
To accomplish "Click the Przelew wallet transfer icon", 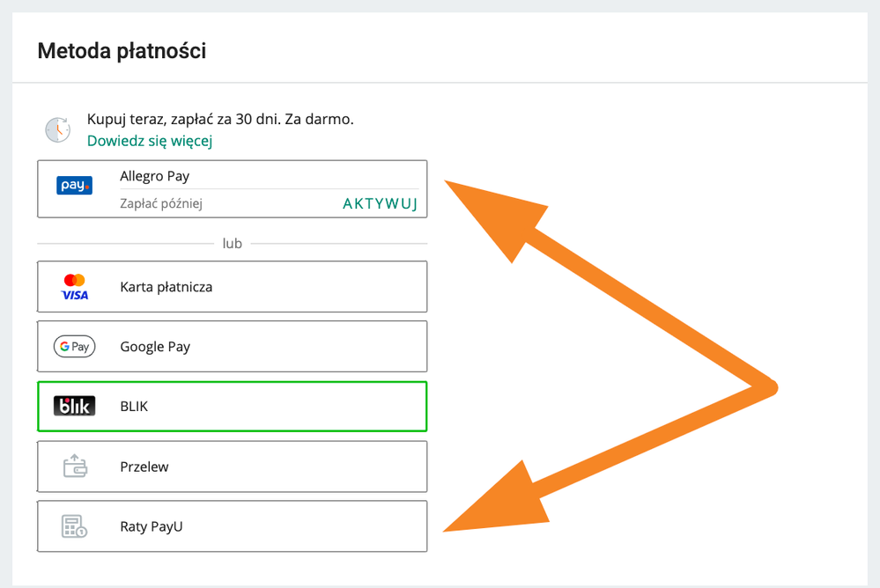I will (75, 466).
